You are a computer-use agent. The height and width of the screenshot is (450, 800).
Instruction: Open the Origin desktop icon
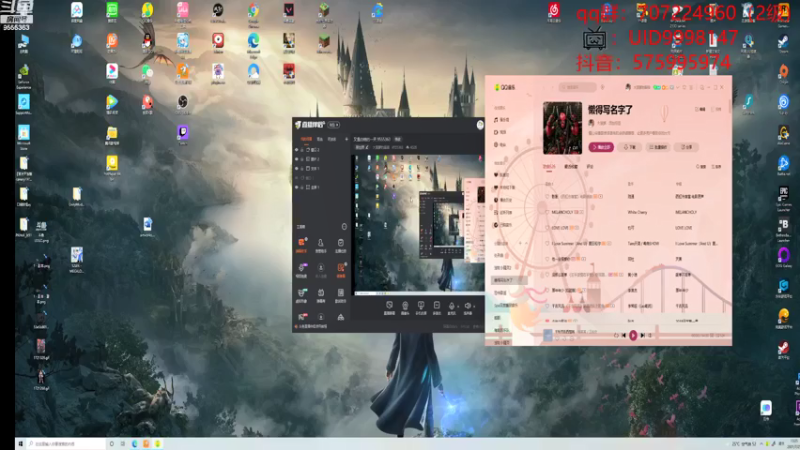click(x=784, y=73)
